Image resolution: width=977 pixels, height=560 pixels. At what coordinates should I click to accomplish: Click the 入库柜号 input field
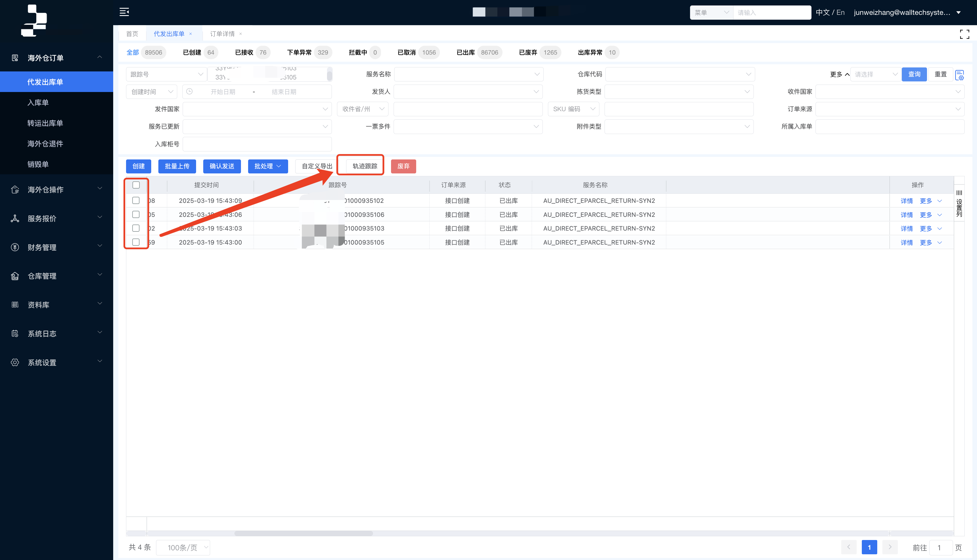(x=257, y=144)
